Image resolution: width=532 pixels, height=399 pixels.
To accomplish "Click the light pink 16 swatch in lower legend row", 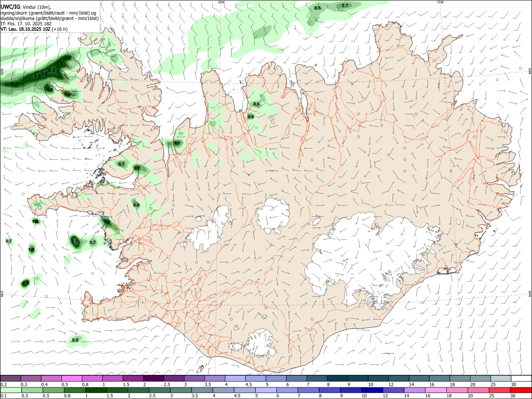I will (x=436, y=390).
